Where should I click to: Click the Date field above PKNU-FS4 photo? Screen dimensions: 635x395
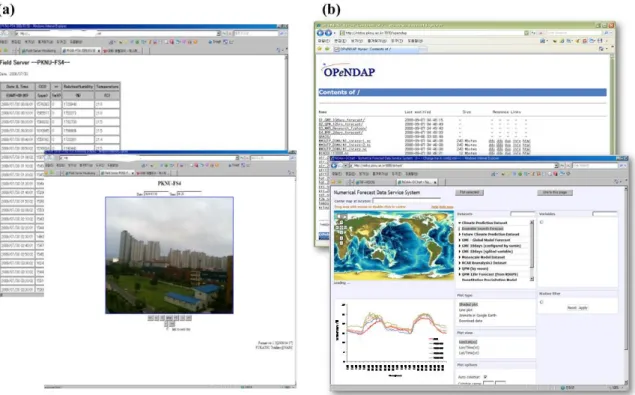[156, 194]
